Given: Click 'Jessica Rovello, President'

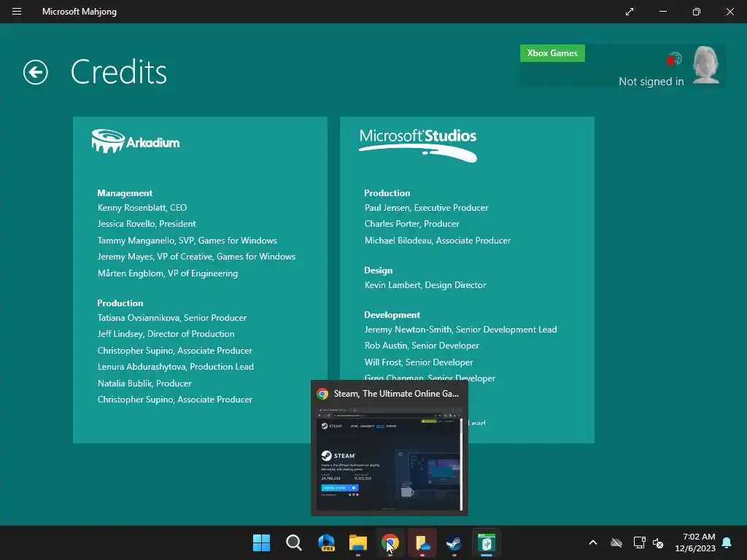Looking at the screenshot, I should pos(147,224).
